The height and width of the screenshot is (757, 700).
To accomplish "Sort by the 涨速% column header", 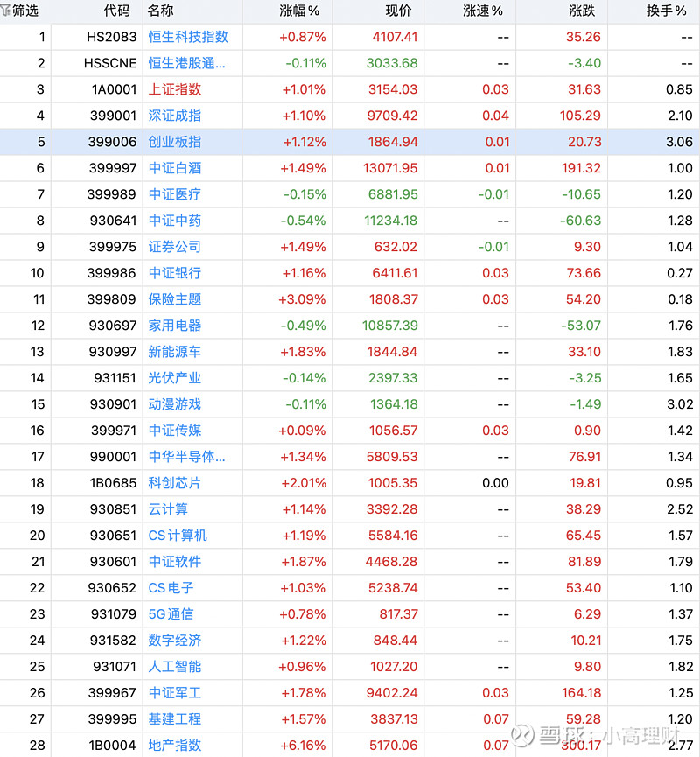I will click(x=483, y=11).
